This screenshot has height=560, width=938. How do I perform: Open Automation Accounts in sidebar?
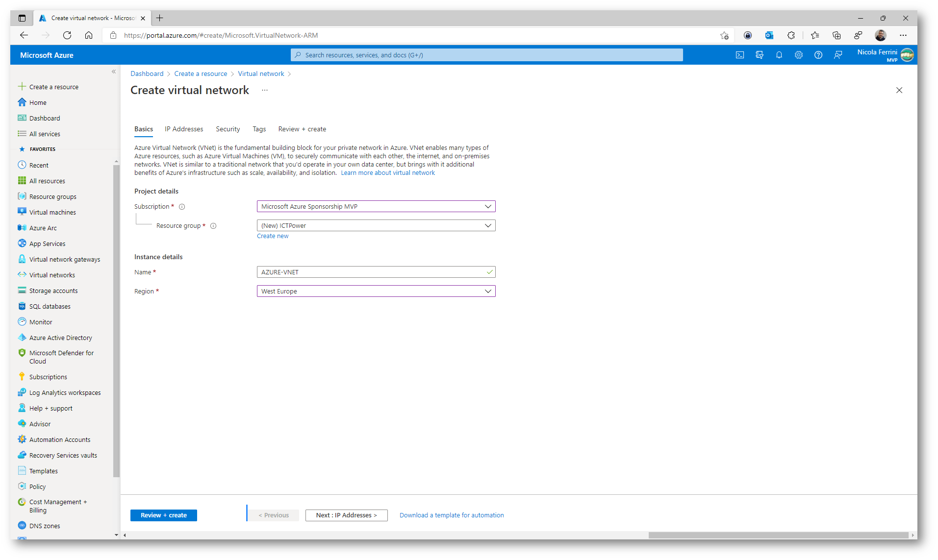[60, 439]
